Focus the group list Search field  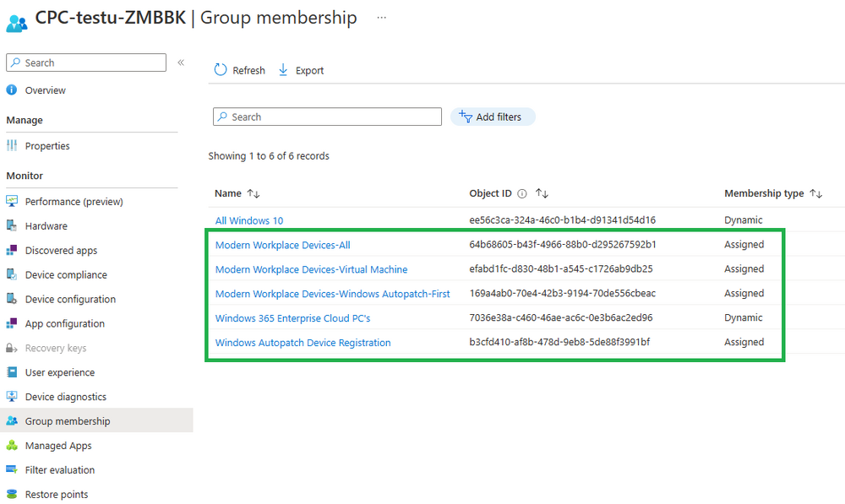coord(327,117)
